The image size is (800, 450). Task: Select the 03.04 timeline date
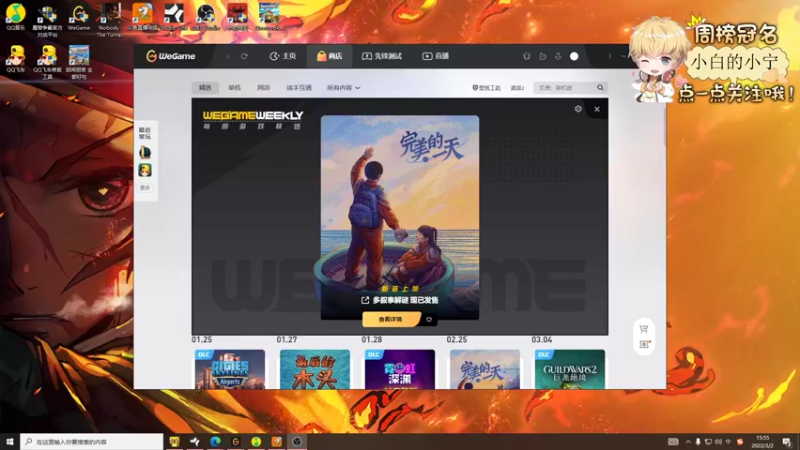click(x=542, y=340)
